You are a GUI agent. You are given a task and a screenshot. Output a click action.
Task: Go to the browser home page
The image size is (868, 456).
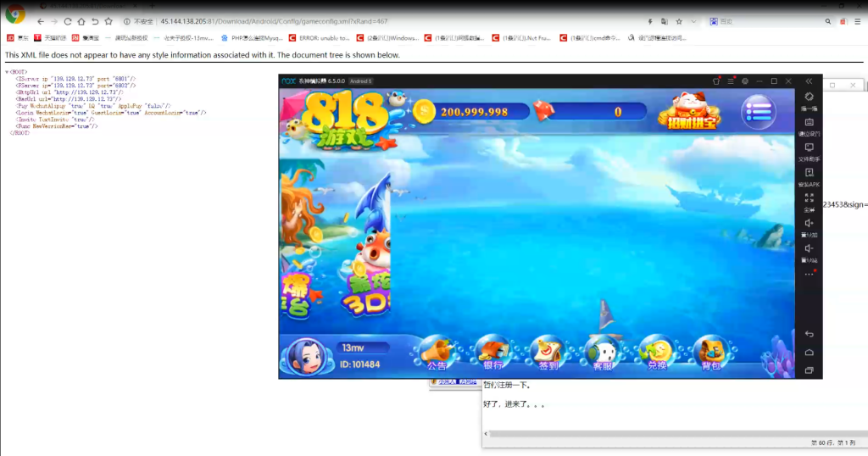(81, 21)
